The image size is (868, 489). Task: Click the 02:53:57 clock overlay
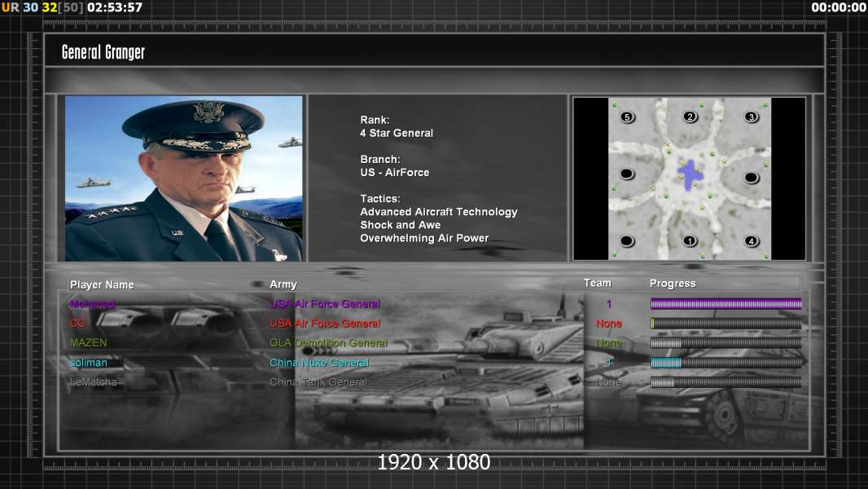click(x=115, y=7)
